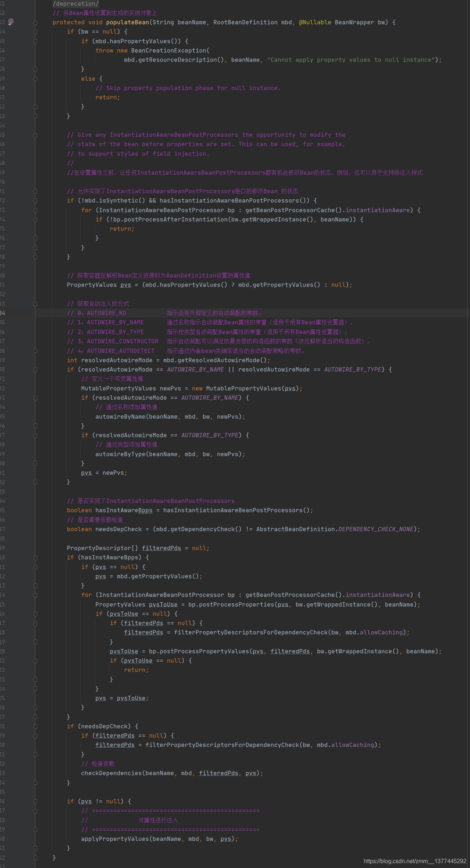Image resolution: width=470 pixels, height=868 pixels.
Task: Select BeanCreationException in the throw statement
Action: click(168, 50)
